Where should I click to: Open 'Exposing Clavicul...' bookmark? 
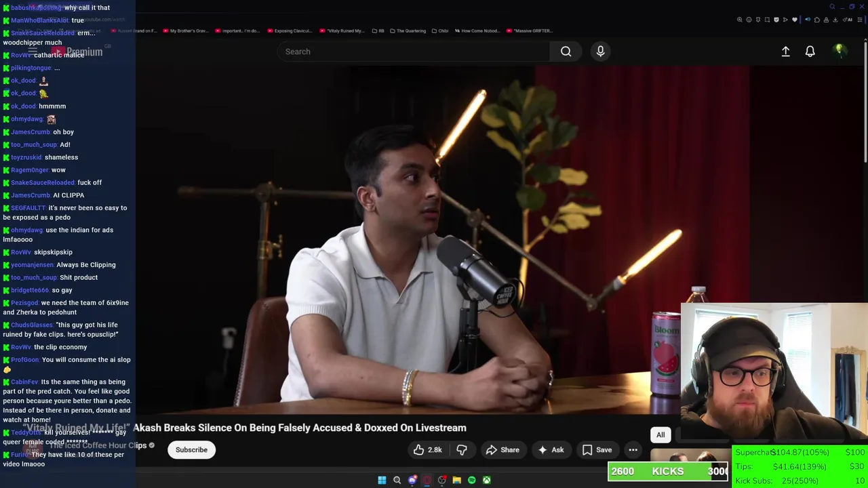coord(290,30)
